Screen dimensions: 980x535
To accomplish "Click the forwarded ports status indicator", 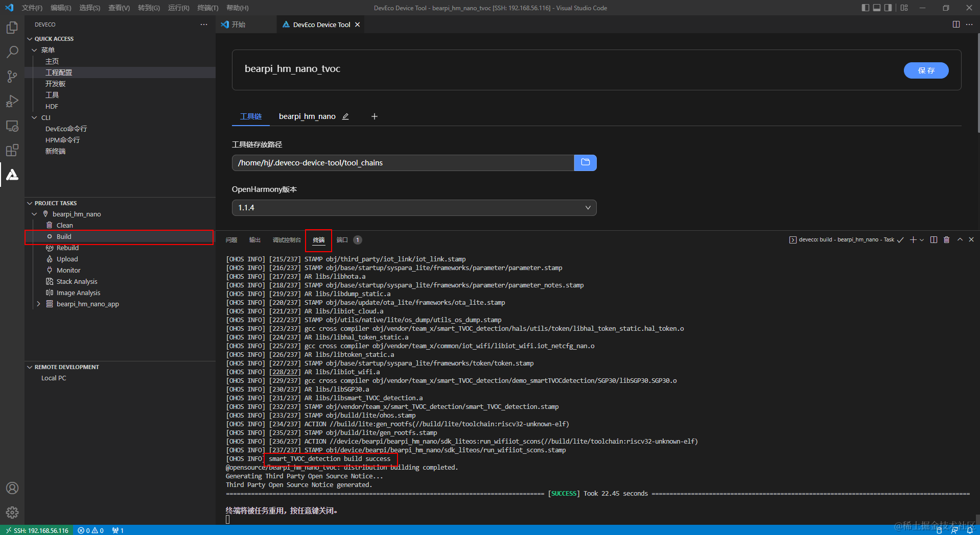I will pyautogui.click(x=118, y=530).
